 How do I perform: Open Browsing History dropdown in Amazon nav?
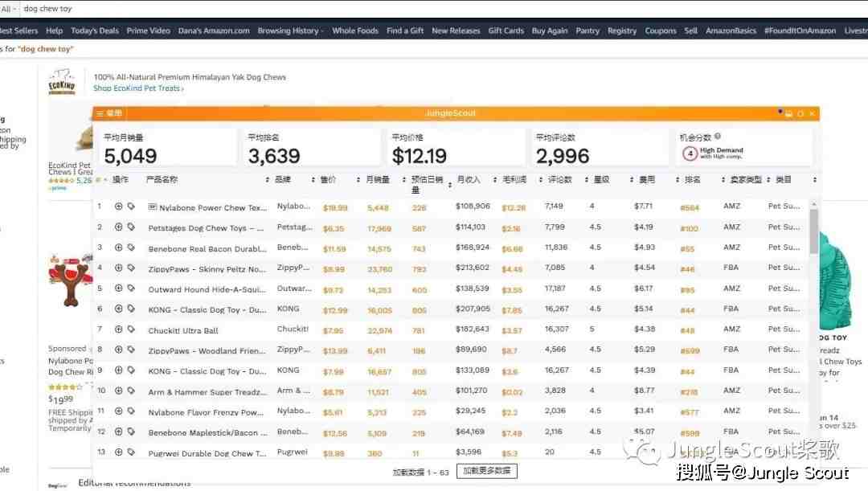pos(290,31)
